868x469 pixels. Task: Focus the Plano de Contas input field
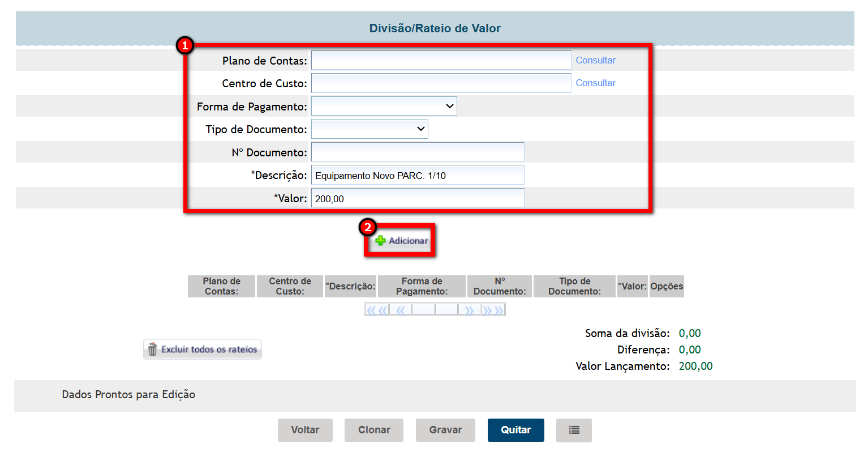pyautogui.click(x=441, y=60)
